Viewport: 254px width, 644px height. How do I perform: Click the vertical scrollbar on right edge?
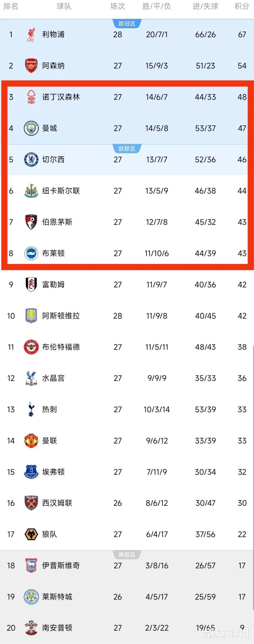(x=253, y=477)
